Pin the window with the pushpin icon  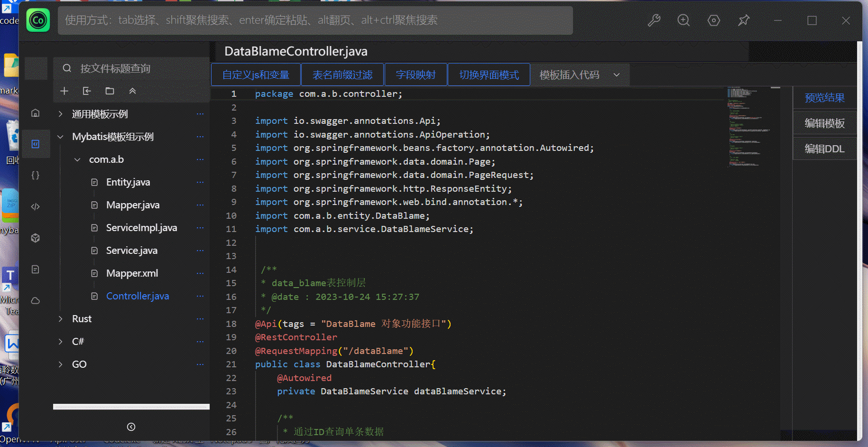pos(744,20)
